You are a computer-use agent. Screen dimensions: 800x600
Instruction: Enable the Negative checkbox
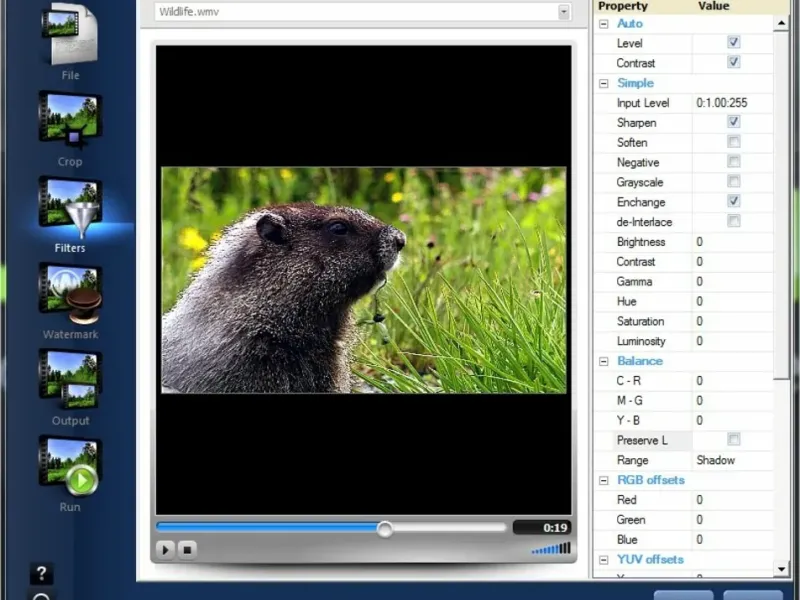coord(733,162)
